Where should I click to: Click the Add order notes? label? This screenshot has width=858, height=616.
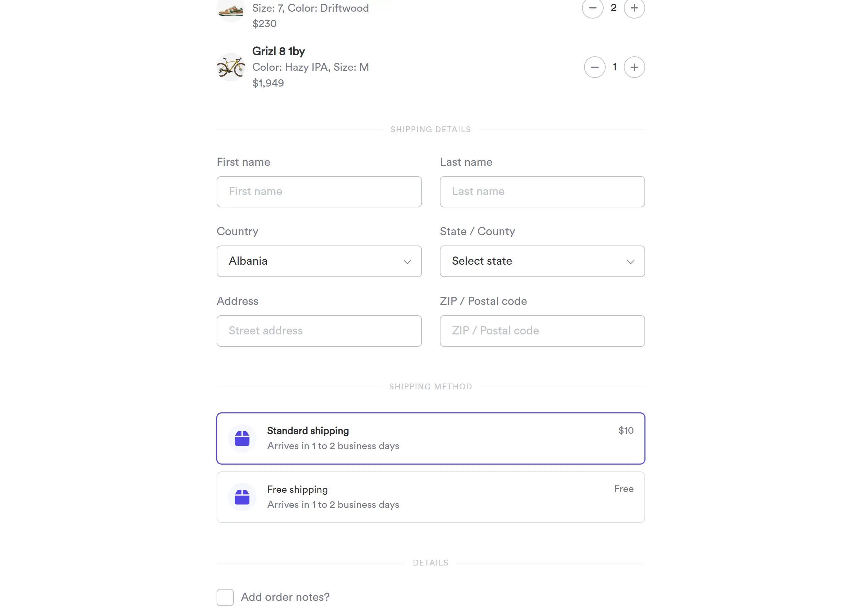point(285,597)
